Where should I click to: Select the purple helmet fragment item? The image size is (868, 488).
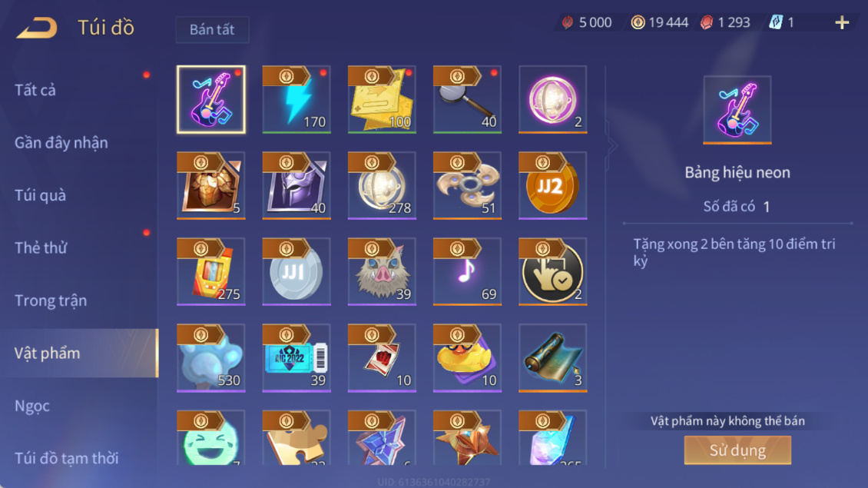297,185
